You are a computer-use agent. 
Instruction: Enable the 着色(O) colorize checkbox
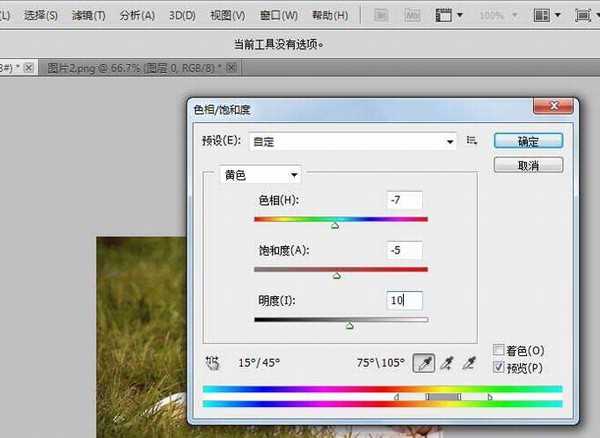point(499,350)
